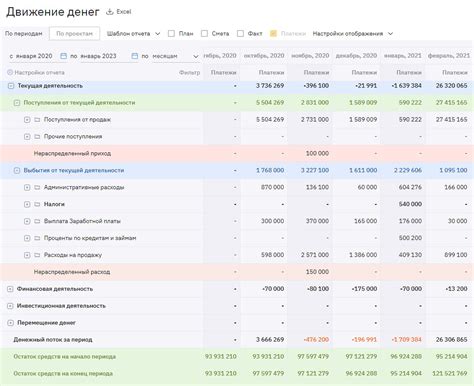Viewport: 474px width, 386px height.
Task: Click folder icon of Выплата Заработной платы
Action: pos(37,221)
